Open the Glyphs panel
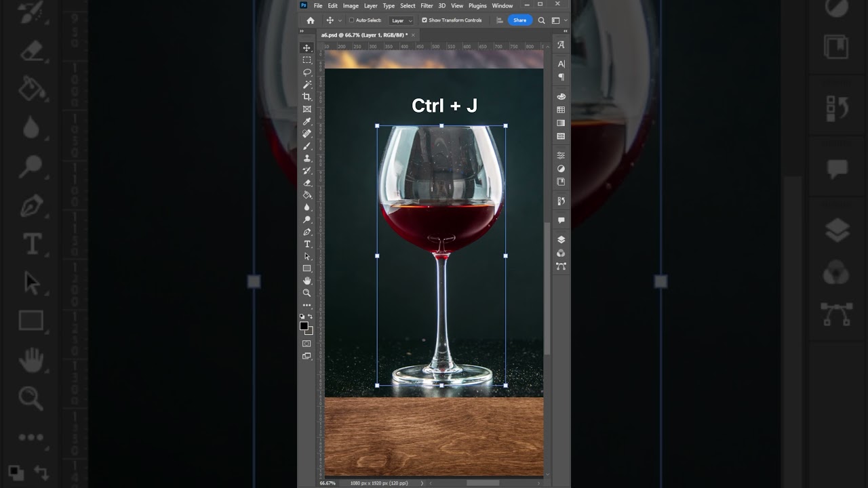 pyautogui.click(x=561, y=45)
